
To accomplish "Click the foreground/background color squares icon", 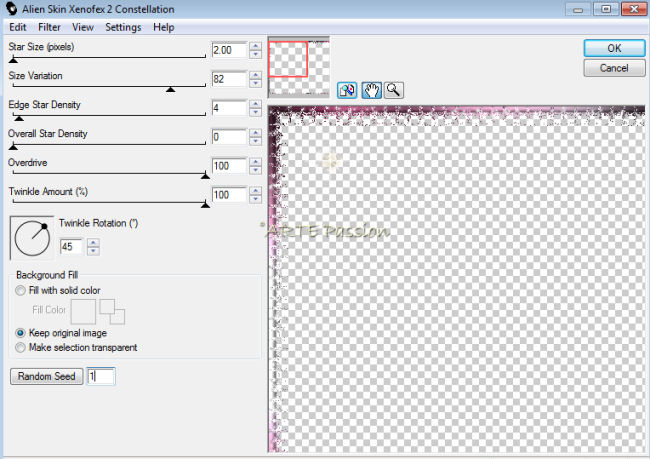I will [x=112, y=312].
